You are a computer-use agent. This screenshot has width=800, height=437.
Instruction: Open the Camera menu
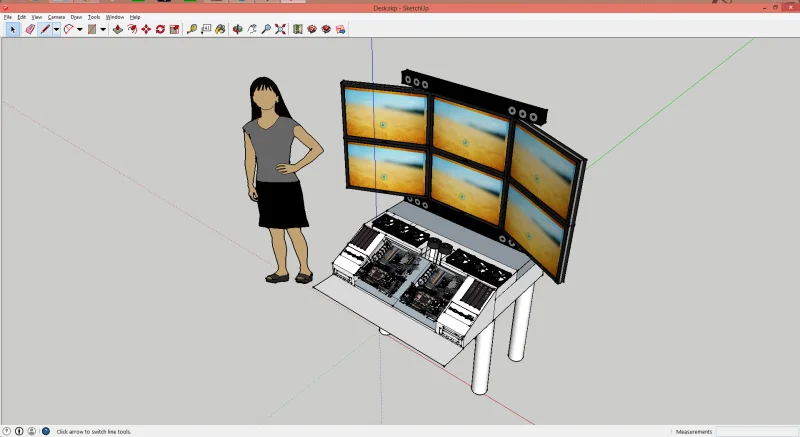click(56, 17)
